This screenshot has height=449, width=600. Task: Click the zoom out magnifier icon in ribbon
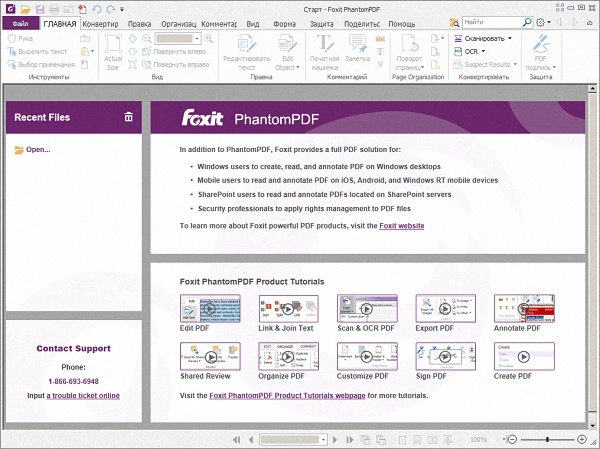147,38
